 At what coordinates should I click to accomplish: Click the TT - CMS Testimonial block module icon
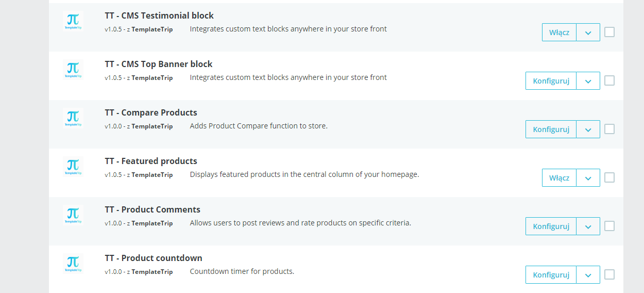pos(73,22)
